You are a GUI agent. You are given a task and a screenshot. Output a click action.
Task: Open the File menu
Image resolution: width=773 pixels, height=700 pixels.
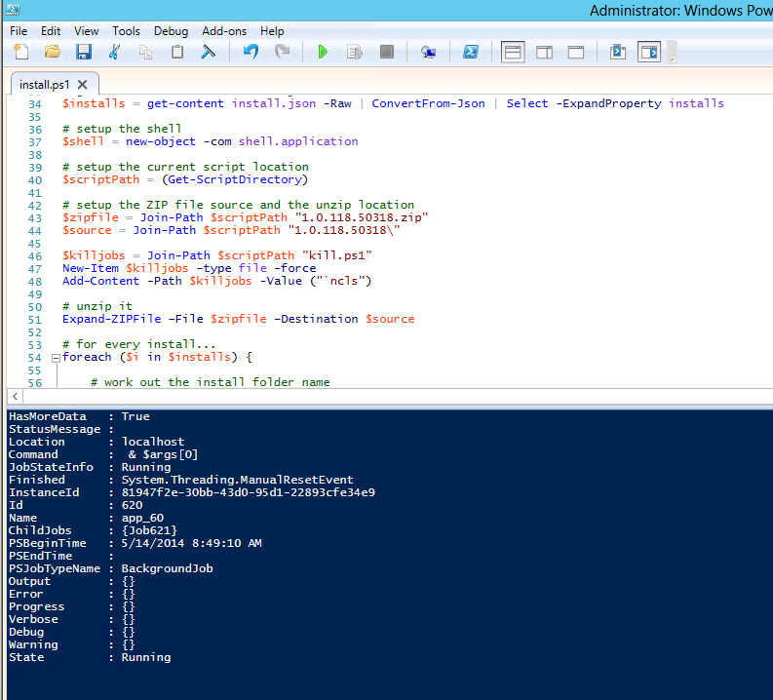19,31
